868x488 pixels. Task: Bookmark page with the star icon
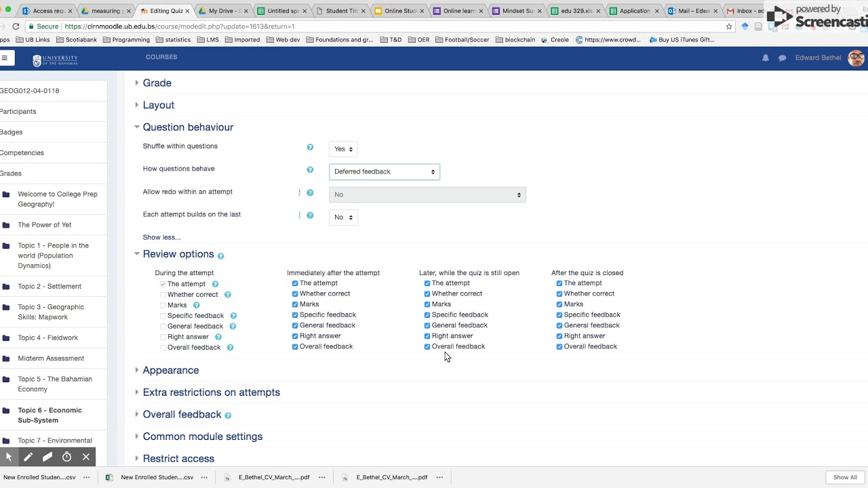pos(729,26)
